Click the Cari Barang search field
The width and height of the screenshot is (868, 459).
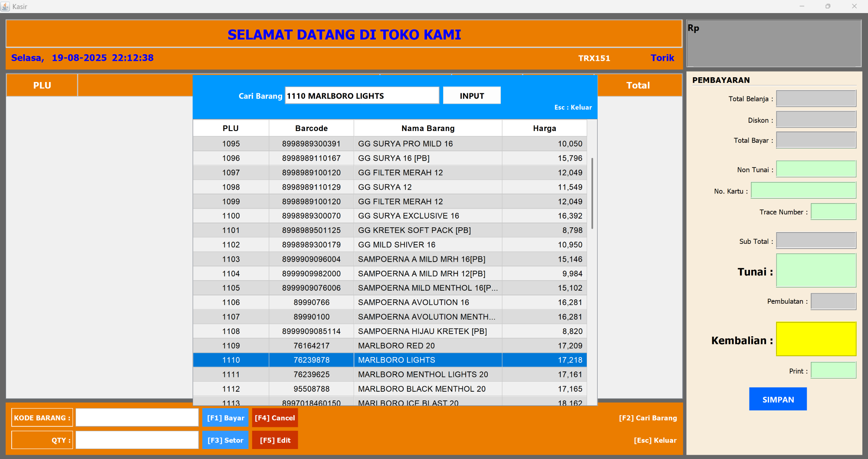pyautogui.click(x=362, y=95)
